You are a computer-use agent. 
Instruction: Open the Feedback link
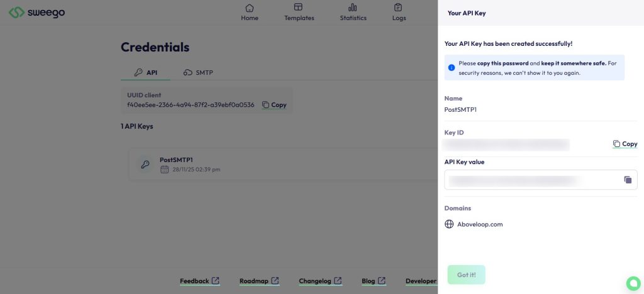[199, 281]
